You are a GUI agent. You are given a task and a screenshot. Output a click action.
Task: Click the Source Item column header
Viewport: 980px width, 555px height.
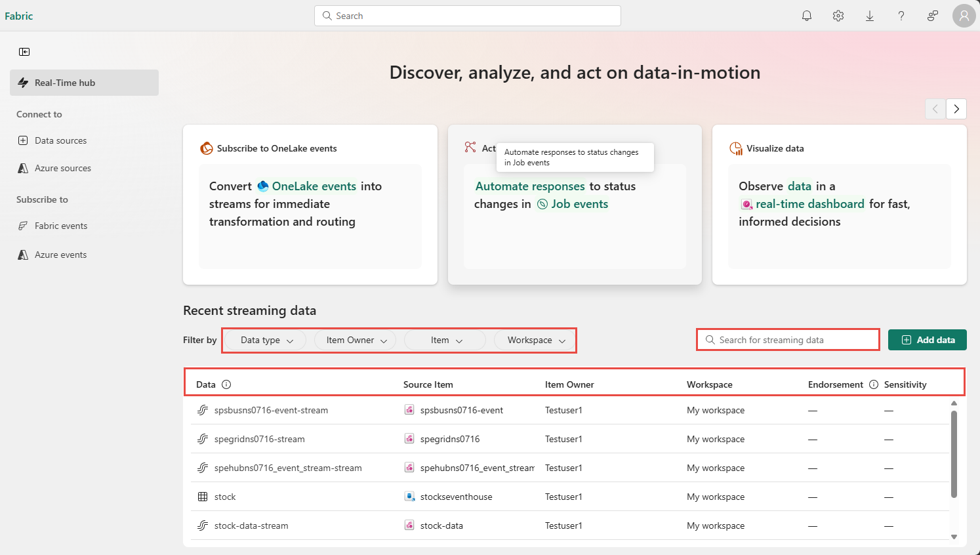click(428, 384)
